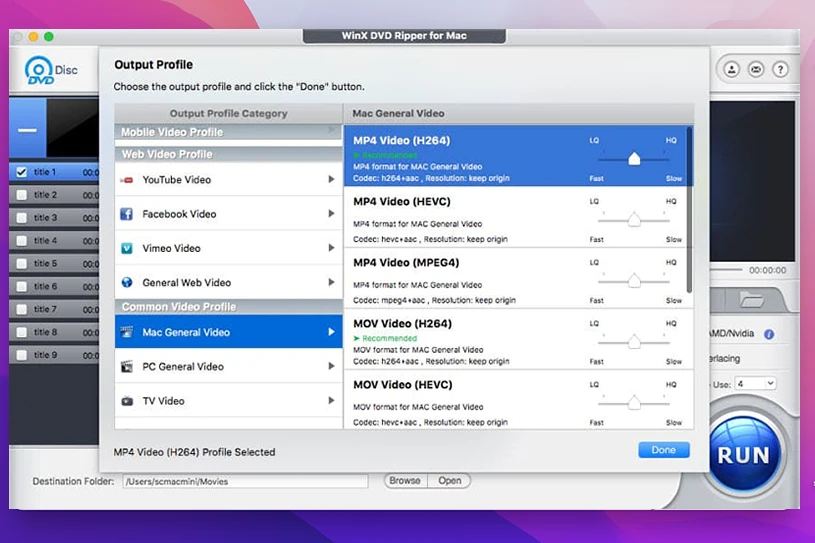
Task: Click the PC General Video icon
Action: click(x=126, y=366)
